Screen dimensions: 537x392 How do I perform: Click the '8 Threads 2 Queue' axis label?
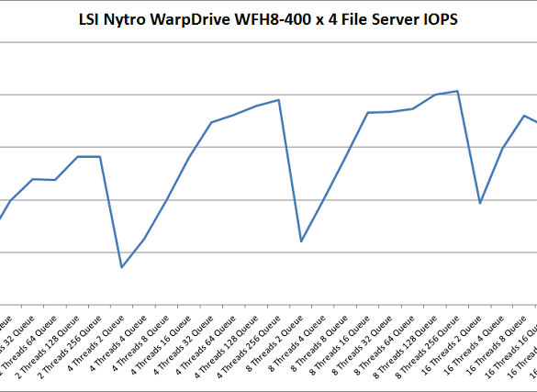[274, 343]
